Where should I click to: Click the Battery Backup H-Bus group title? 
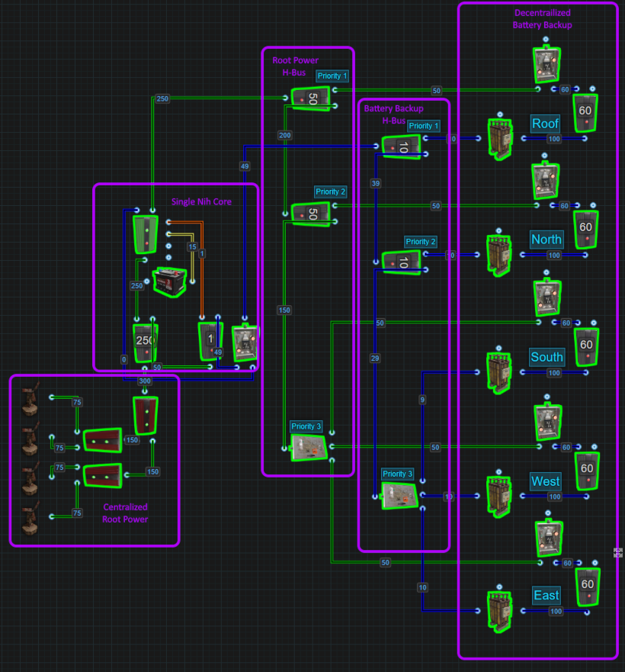click(x=394, y=114)
